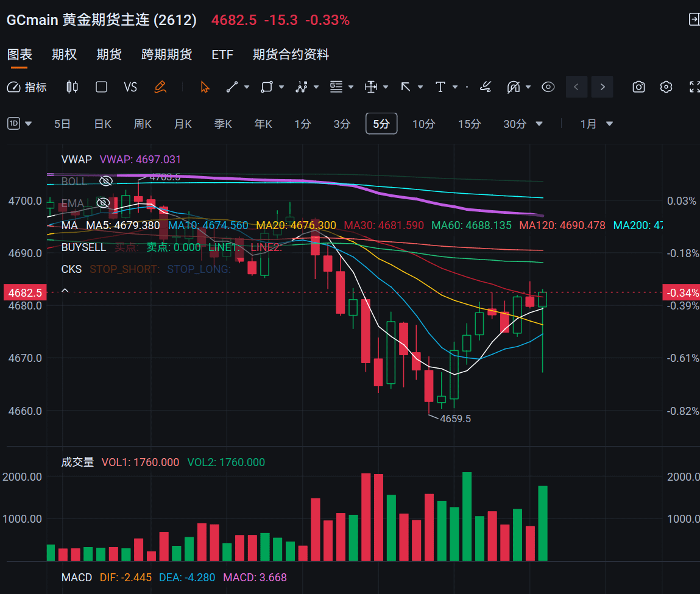Expand the 1D range dropdown arrow
This screenshot has width=700, height=594.
pos(29,124)
